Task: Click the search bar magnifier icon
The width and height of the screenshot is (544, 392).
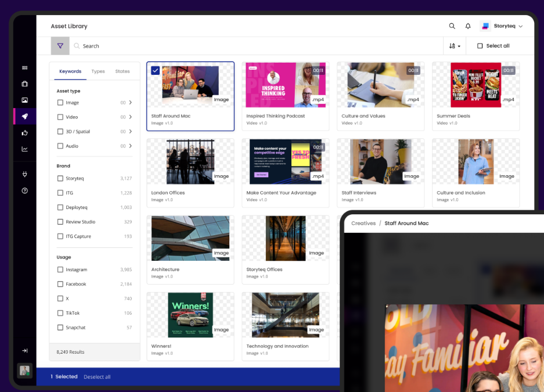Action: pyautogui.click(x=77, y=46)
